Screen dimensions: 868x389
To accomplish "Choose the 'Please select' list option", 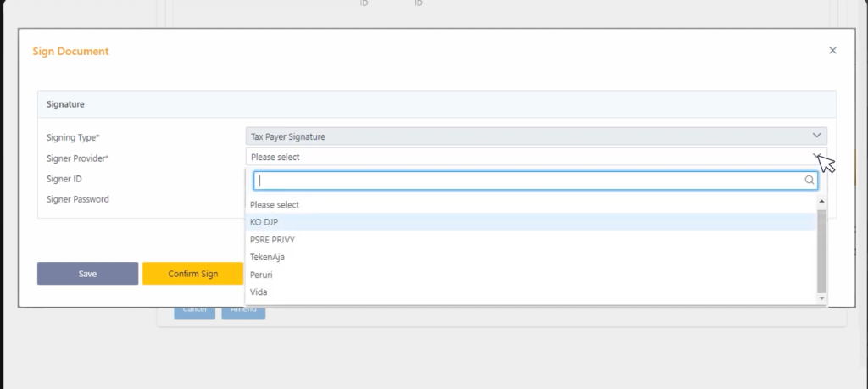I will click(275, 205).
